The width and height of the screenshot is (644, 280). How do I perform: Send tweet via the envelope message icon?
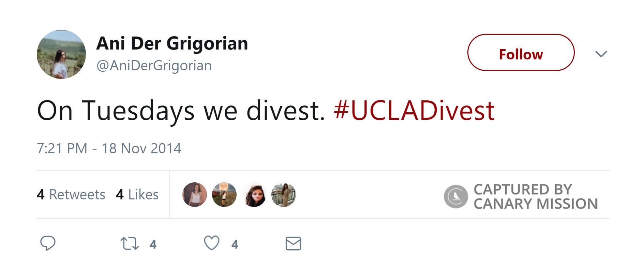coord(293,243)
